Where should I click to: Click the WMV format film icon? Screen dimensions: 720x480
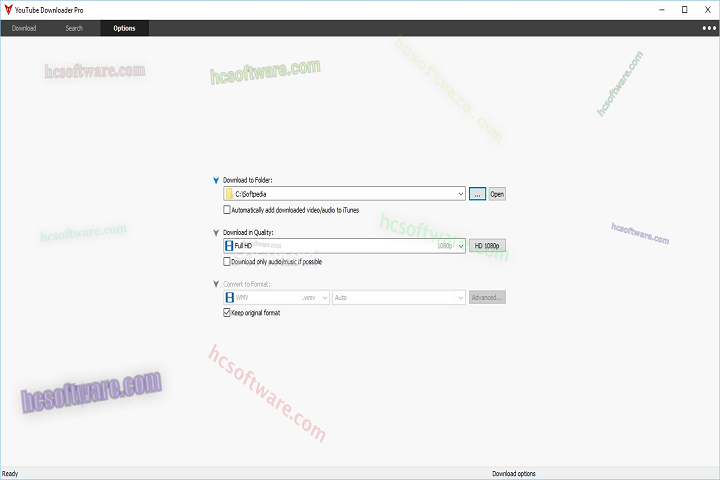tap(229, 298)
